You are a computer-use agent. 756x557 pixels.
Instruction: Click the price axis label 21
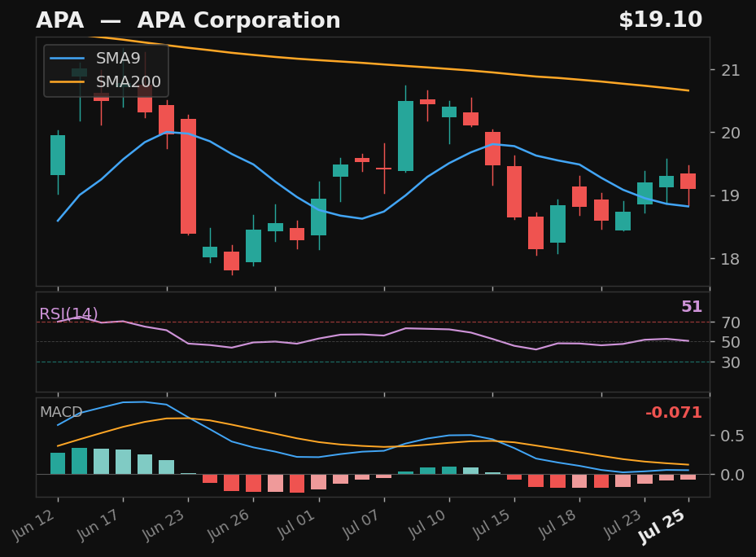point(731,71)
